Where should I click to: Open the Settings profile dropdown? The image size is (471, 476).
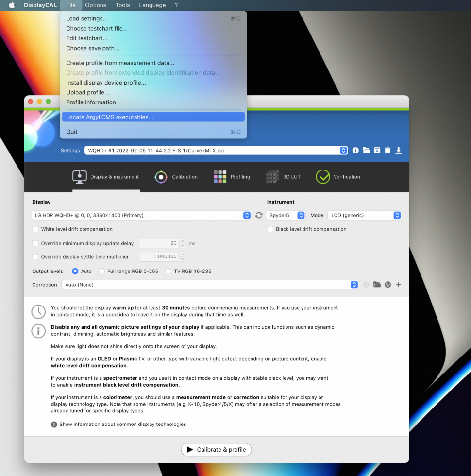point(216,150)
